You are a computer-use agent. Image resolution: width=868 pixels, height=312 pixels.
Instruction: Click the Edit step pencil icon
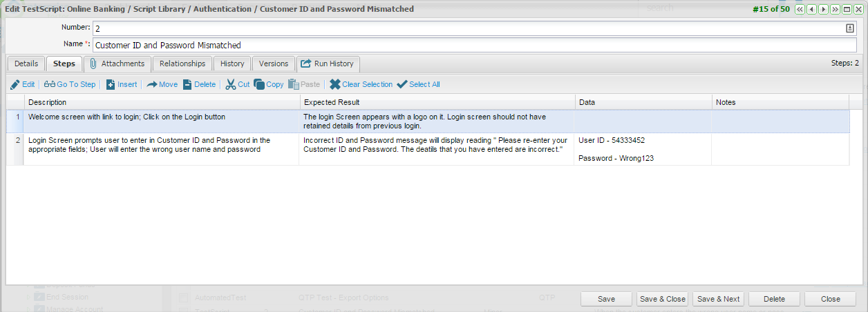(x=15, y=84)
